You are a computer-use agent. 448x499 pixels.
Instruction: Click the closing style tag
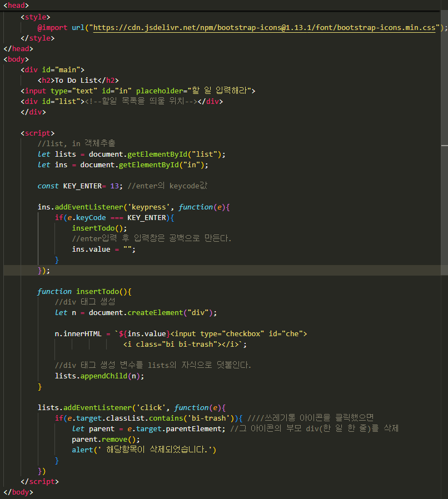[38, 38]
